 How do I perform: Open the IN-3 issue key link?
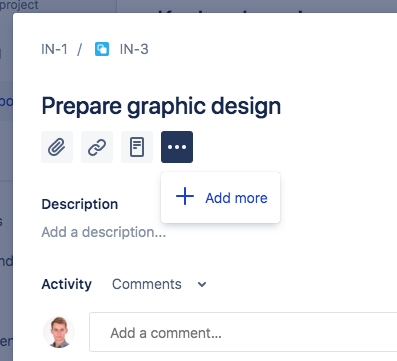coord(134,49)
